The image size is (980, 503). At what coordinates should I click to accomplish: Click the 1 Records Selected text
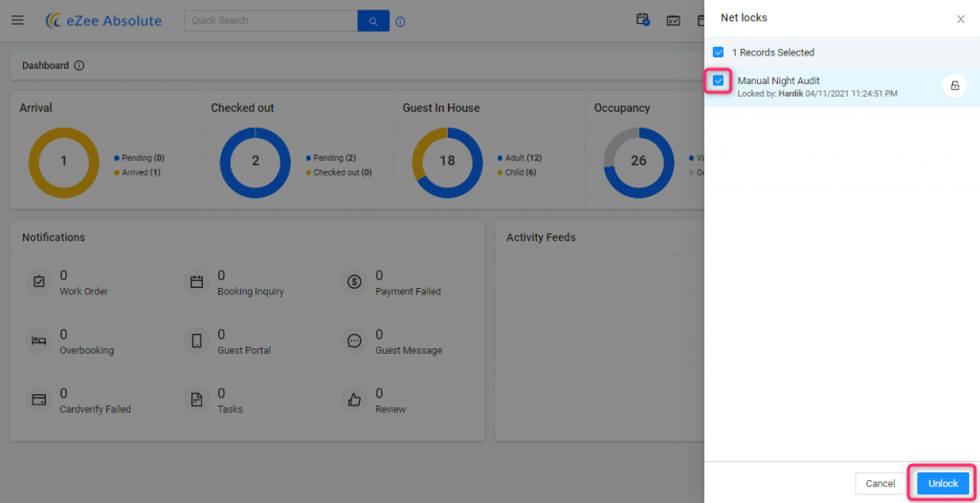click(x=773, y=53)
